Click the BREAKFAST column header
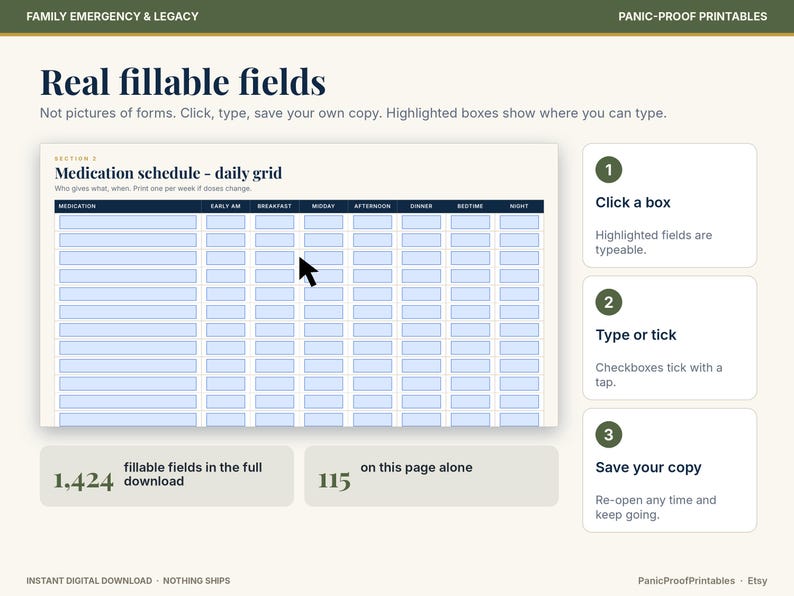Image resolution: width=794 pixels, height=596 pixels. click(x=274, y=206)
